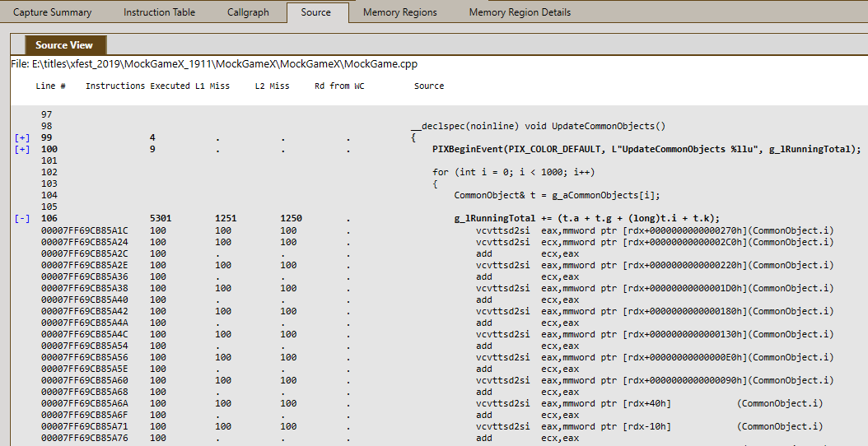Click line number 102
The image size is (868, 446).
pos(49,172)
